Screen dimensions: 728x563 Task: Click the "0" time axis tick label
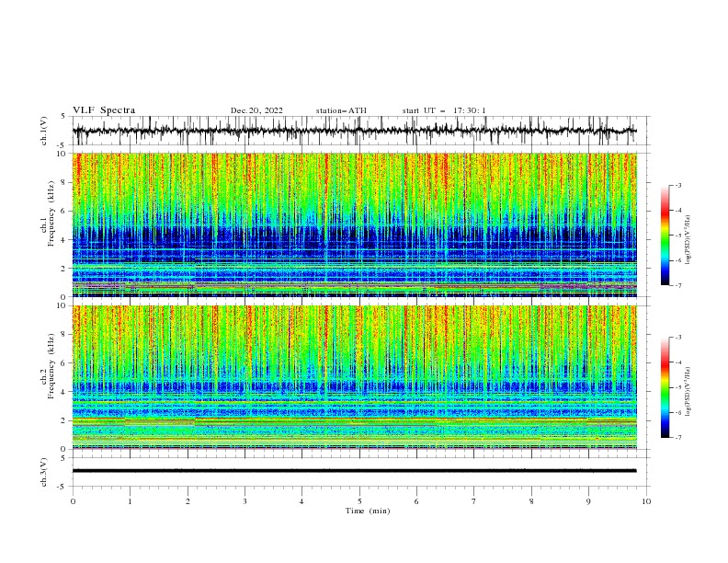73,501
